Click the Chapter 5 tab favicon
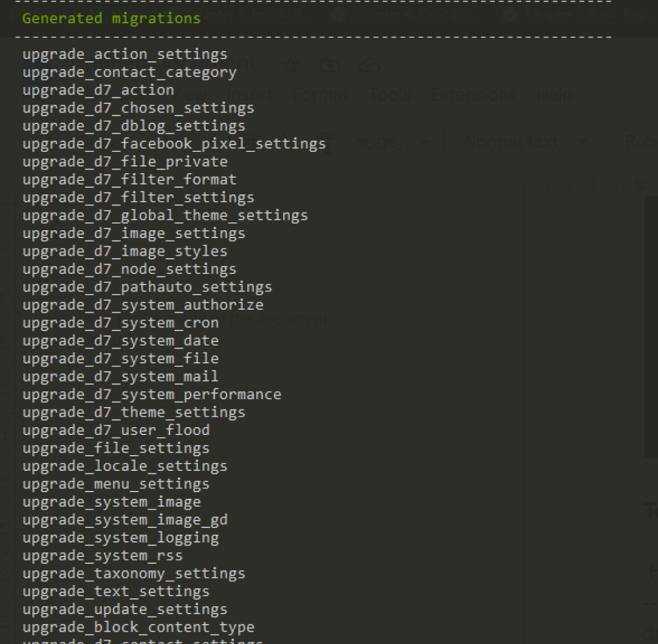658x644 pixels. [510, 16]
